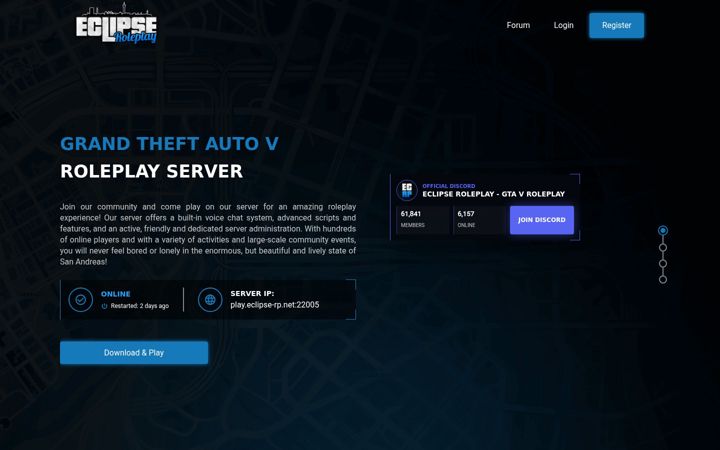Click the 'Grand Theft Auto V' heading
Image resolution: width=720 pixels, height=450 pixels.
point(169,144)
